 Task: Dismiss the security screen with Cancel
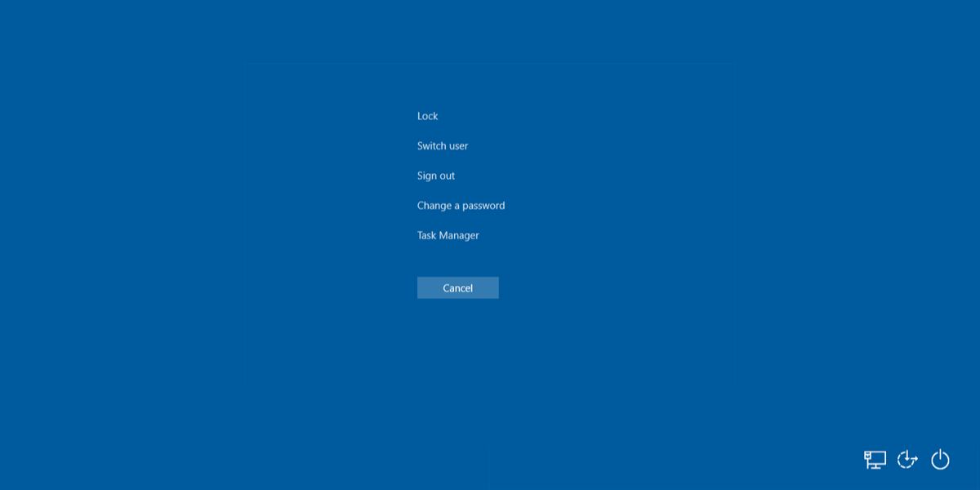pos(457,287)
